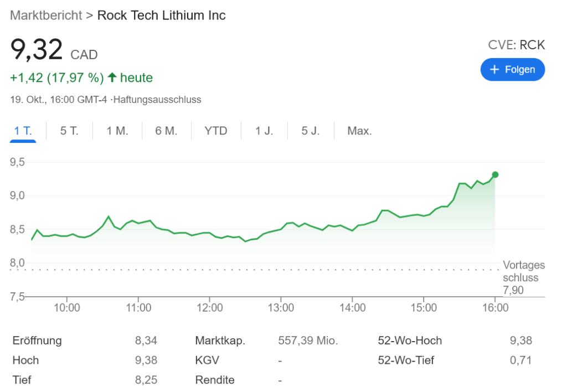Select the 6 M. chart tab
Image resolution: width=567 pixels, height=392 pixels.
[166, 131]
